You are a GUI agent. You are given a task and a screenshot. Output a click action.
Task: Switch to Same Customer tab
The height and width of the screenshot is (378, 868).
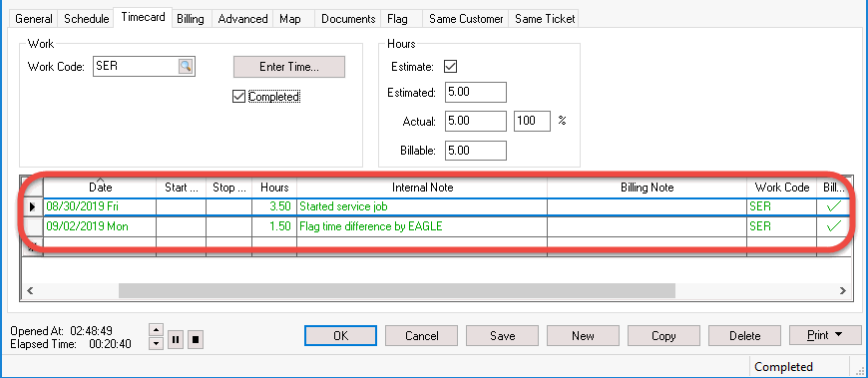click(x=466, y=19)
